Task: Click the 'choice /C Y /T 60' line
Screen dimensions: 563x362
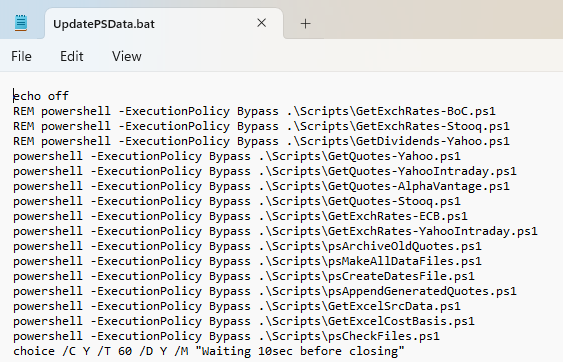Action: coord(209,351)
